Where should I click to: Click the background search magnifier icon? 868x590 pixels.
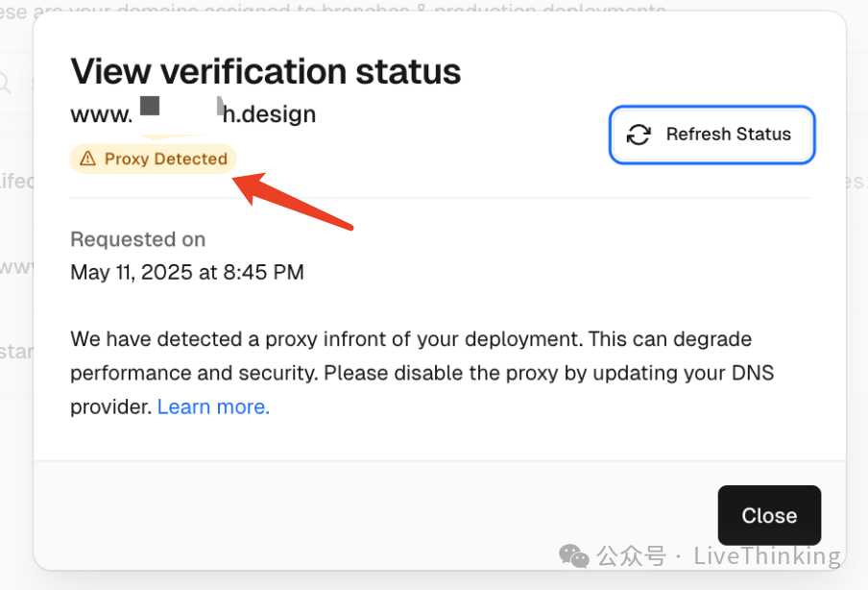tap(7, 83)
